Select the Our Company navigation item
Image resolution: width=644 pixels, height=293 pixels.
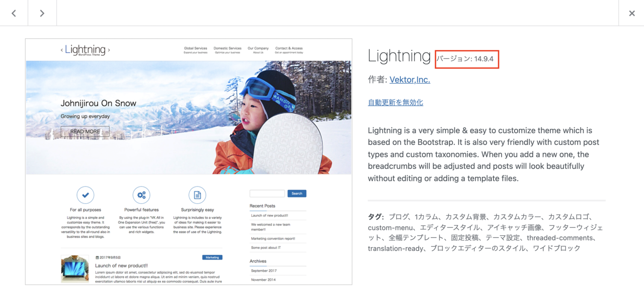[258, 48]
